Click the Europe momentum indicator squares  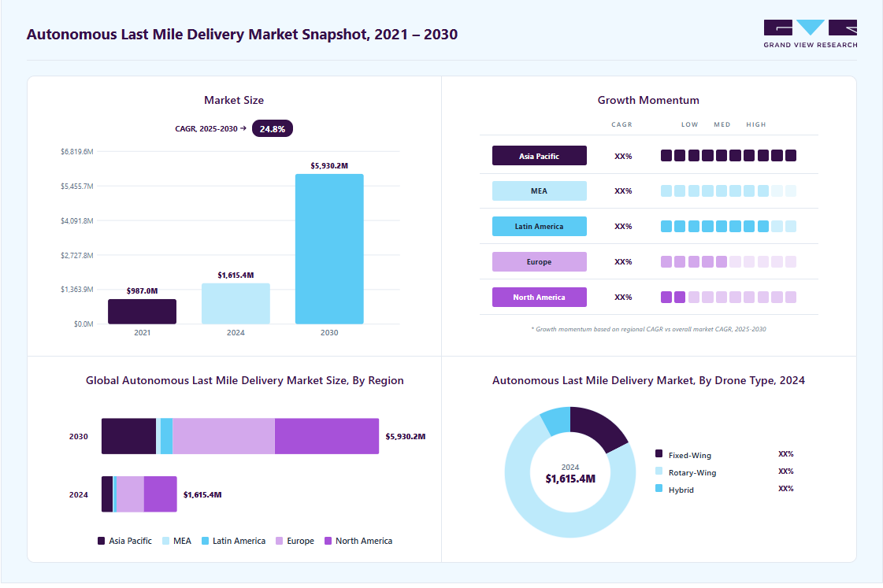pyautogui.click(x=728, y=261)
